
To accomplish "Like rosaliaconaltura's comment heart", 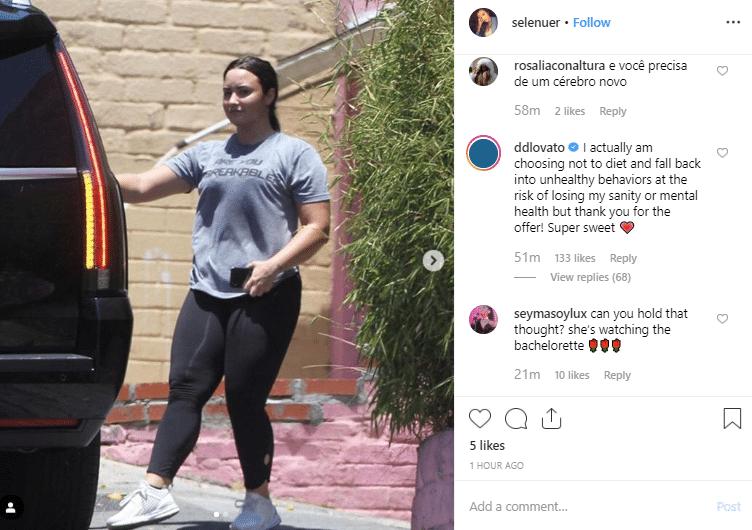I will [x=722, y=71].
